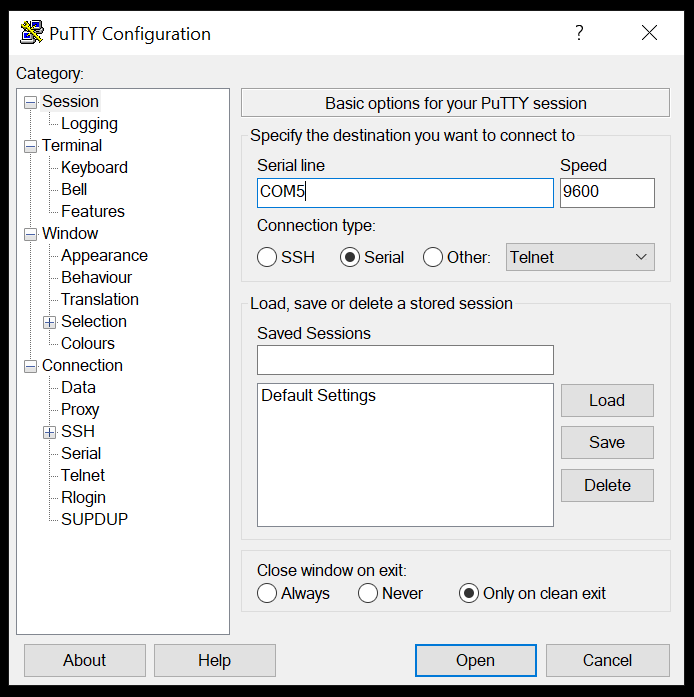The width and height of the screenshot is (694, 697).
Task: Open the Proxy category
Action: 80,409
